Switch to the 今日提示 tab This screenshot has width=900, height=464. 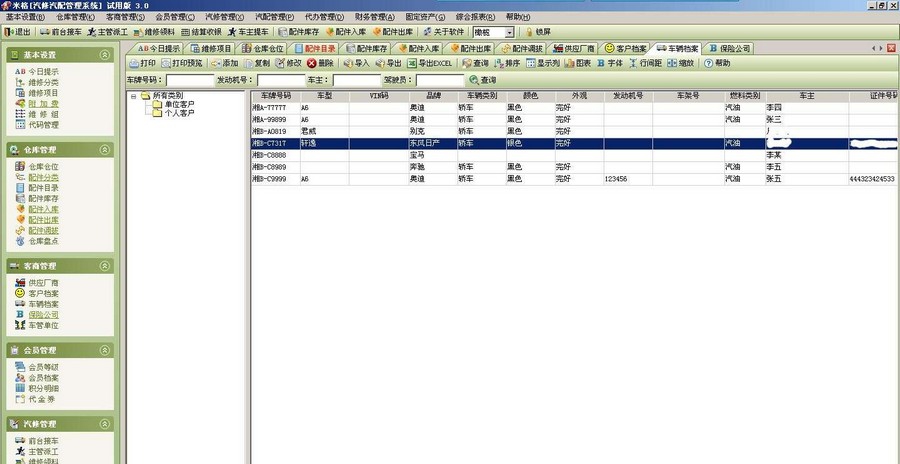point(159,49)
